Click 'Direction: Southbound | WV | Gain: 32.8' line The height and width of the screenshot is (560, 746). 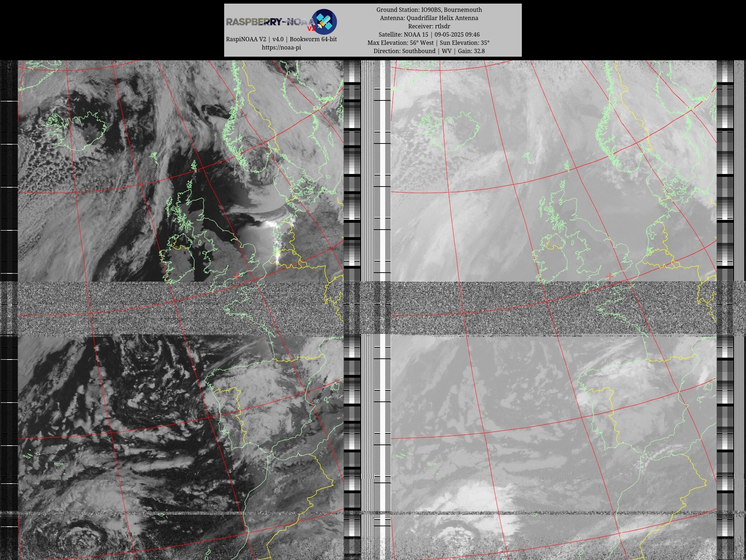[429, 51]
